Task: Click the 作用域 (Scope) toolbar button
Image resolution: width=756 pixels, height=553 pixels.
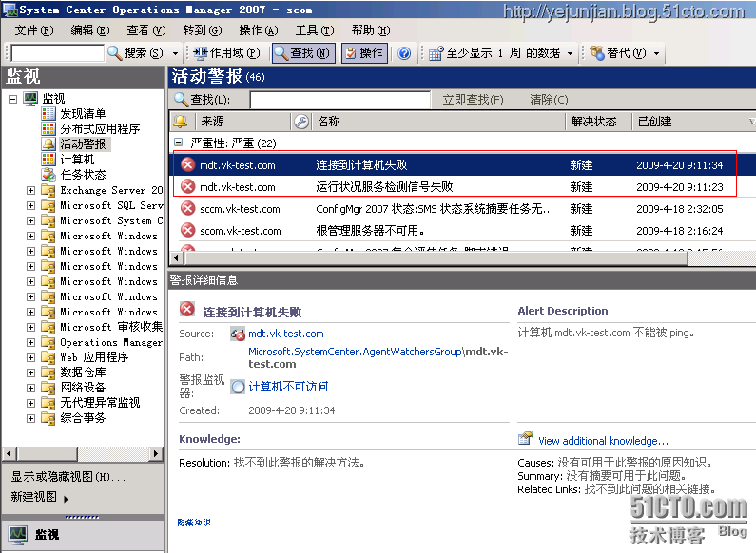Action: pyautogui.click(x=226, y=53)
